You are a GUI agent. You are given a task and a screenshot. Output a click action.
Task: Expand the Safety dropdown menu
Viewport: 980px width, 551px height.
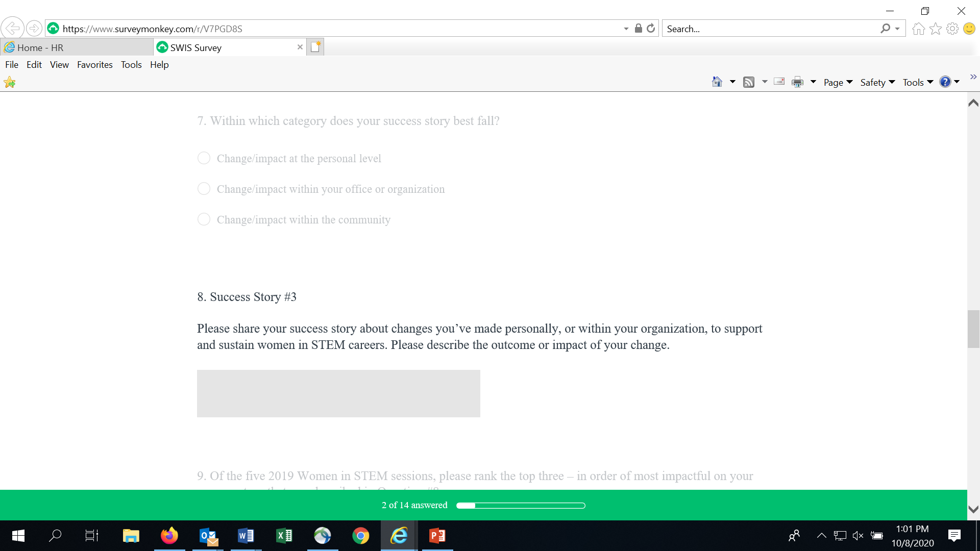tap(877, 82)
